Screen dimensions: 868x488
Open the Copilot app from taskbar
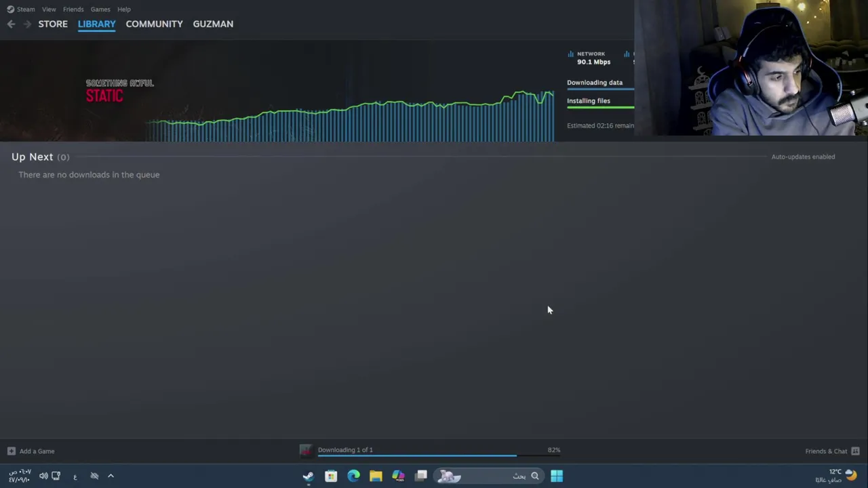point(398,476)
